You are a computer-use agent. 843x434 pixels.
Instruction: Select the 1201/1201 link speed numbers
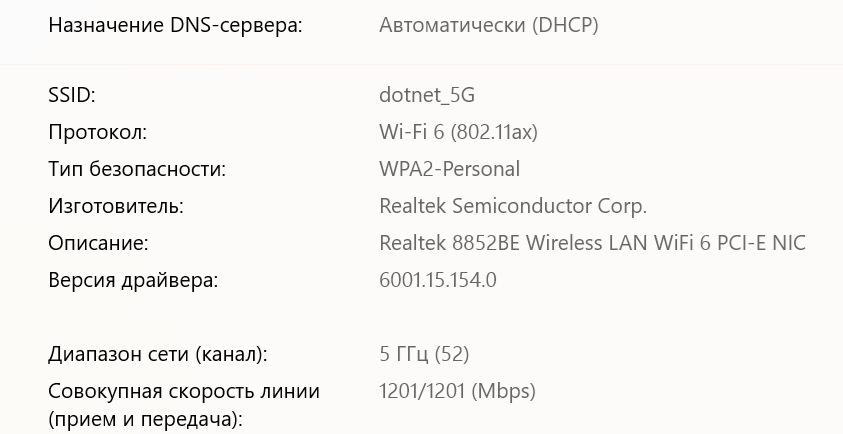422,391
